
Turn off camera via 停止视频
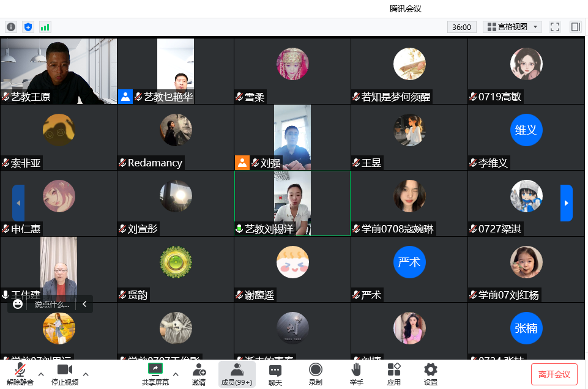point(64,374)
